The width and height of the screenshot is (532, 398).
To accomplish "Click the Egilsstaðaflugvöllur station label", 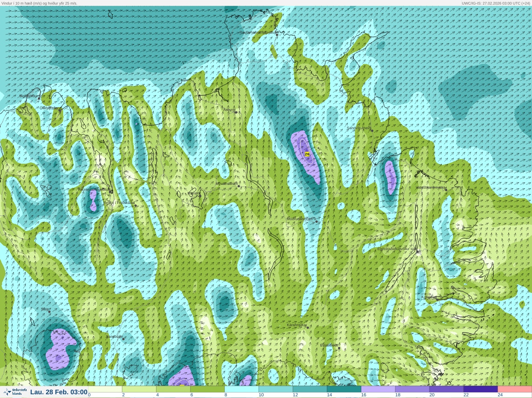I will pyautogui.click(x=397, y=249).
